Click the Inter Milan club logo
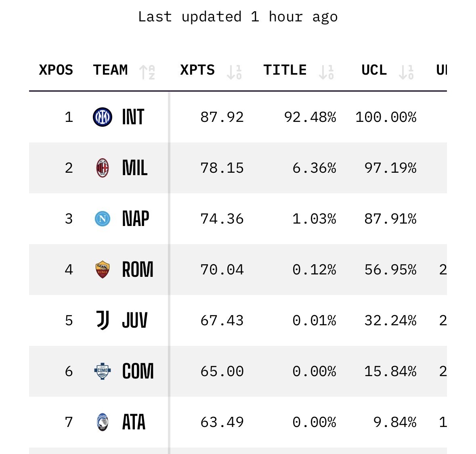Image resolution: width=476 pixels, height=454 pixels. (x=103, y=117)
